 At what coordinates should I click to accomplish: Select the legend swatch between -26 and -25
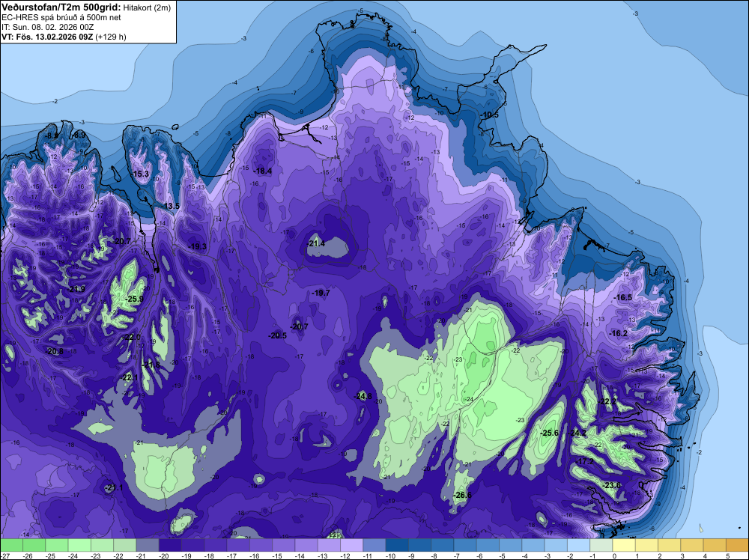(34, 545)
